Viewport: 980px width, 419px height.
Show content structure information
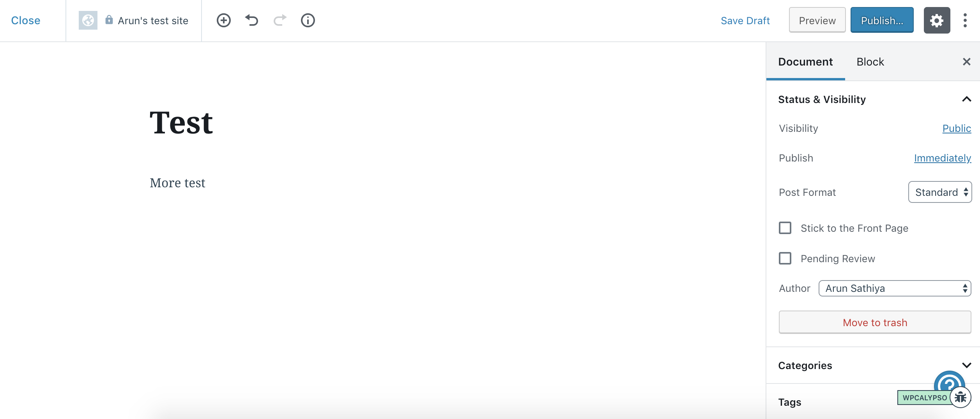[x=308, y=20]
